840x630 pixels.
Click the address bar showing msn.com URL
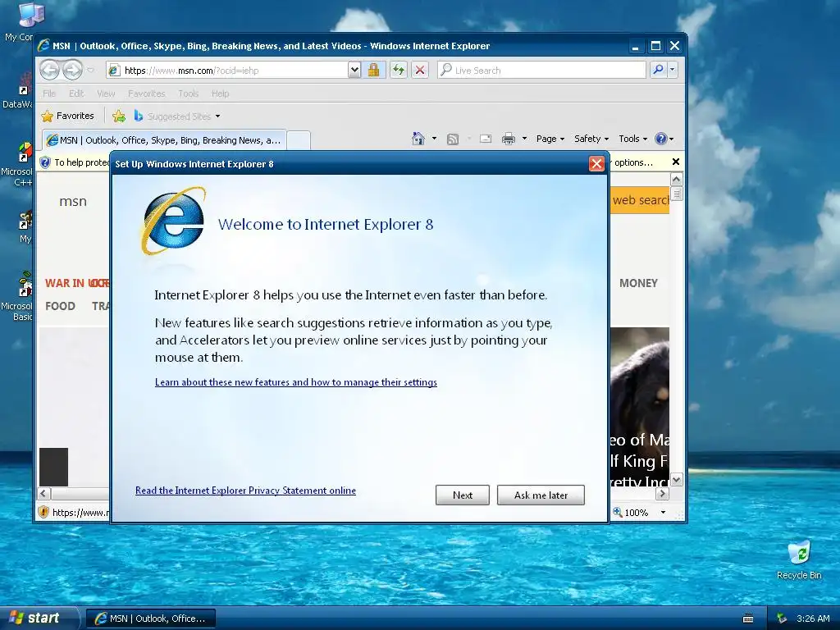coord(227,71)
